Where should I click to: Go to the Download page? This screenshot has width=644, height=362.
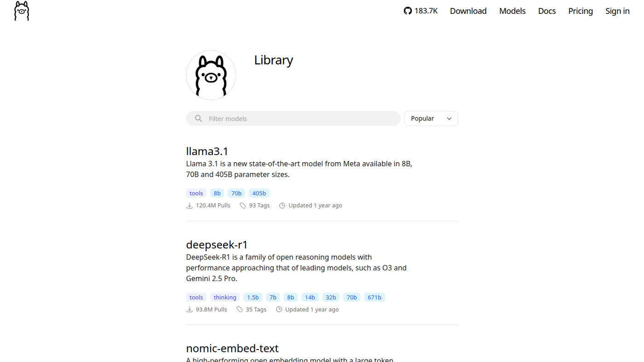click(x=468, y=11)
